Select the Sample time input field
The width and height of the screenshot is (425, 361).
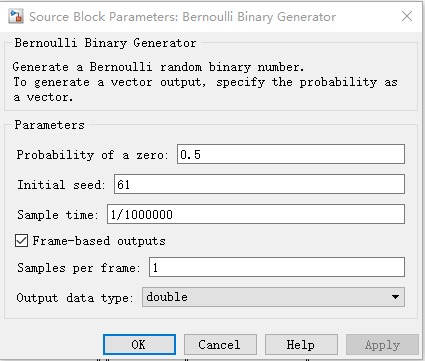point(256,214)
